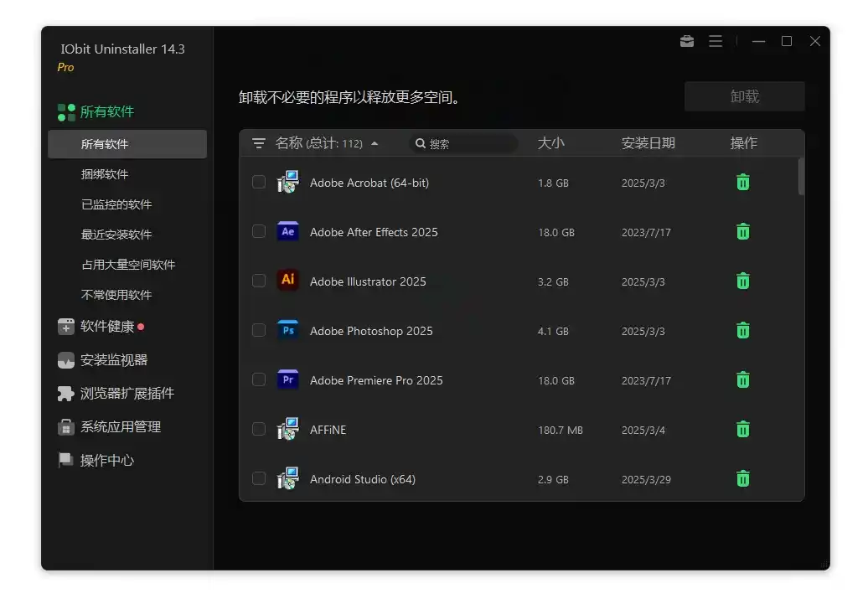Select the Adobe Acrobat (64-bit) program name
The height and width of the screenshot is (614, 868).
[369, 183]
